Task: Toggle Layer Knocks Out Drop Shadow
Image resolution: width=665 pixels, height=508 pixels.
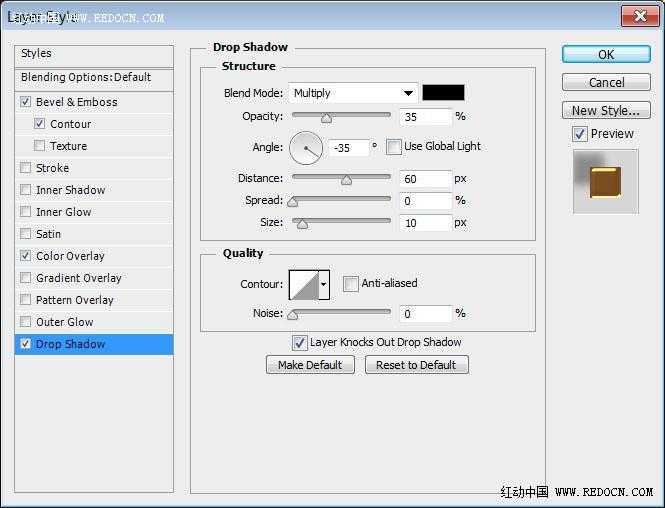Action: (x=299, y=343)
